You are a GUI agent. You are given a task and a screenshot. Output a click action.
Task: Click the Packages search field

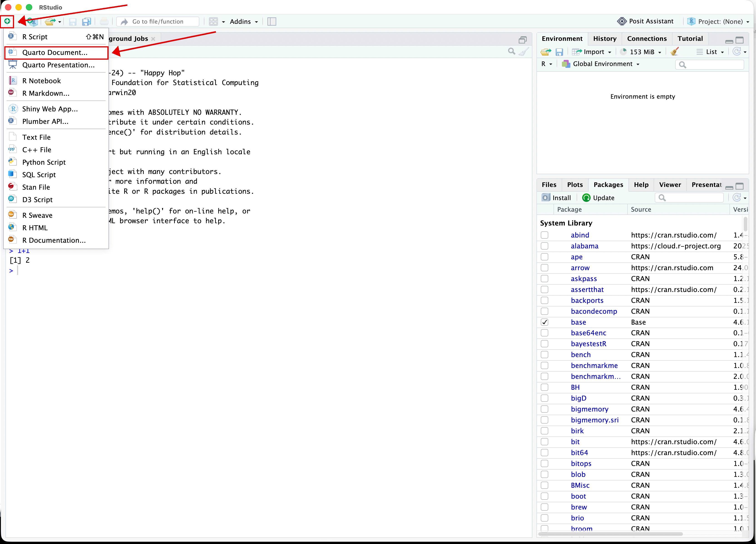[689, 198]
